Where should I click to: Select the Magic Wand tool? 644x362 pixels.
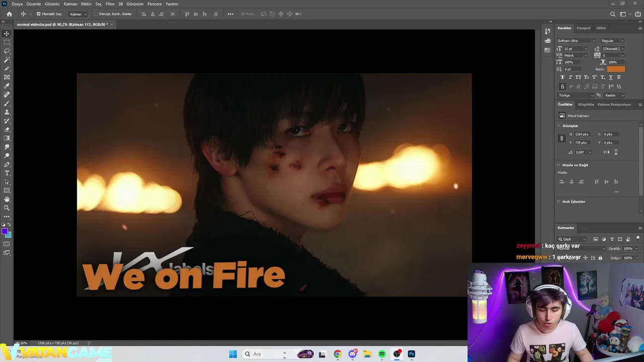pos(7,60)
